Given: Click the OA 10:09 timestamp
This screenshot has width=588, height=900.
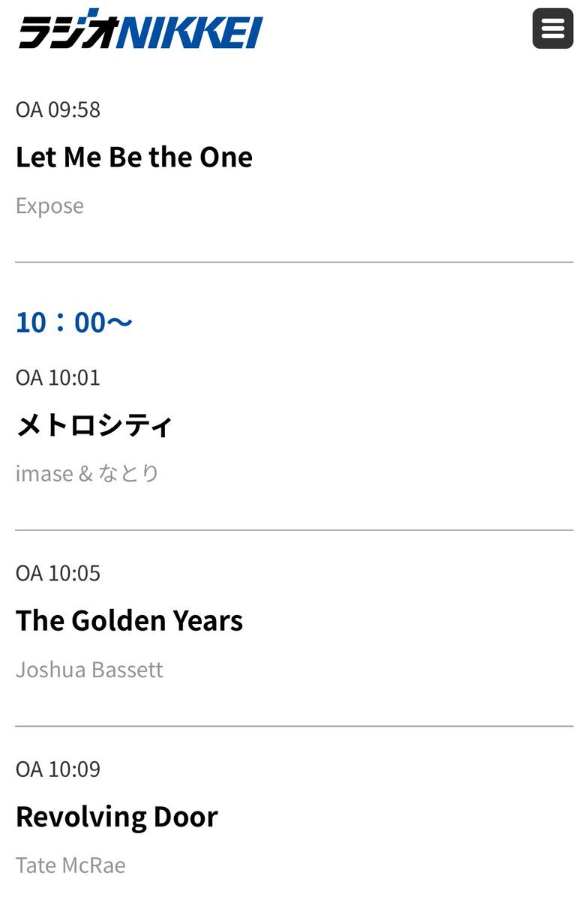Looking at the screenshot, I should point(58,769).
